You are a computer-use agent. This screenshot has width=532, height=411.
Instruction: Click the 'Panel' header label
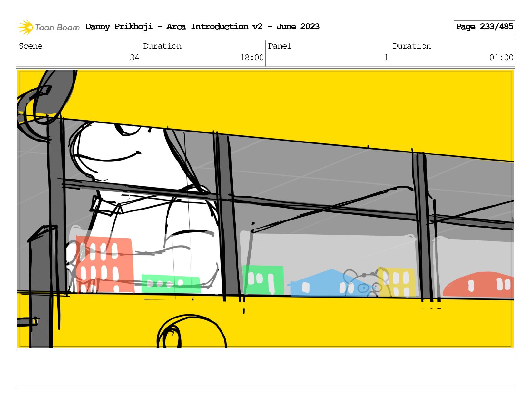coord(280,46)
